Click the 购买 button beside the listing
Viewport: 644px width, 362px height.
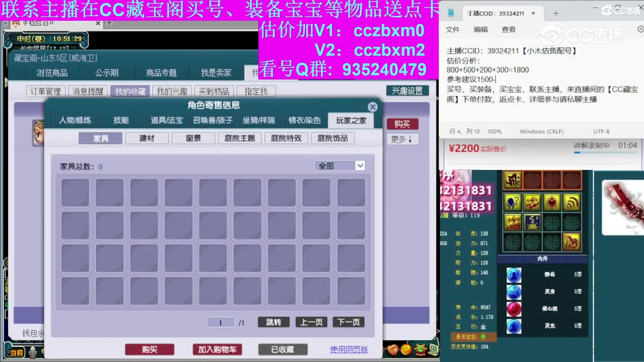(403, 124)
